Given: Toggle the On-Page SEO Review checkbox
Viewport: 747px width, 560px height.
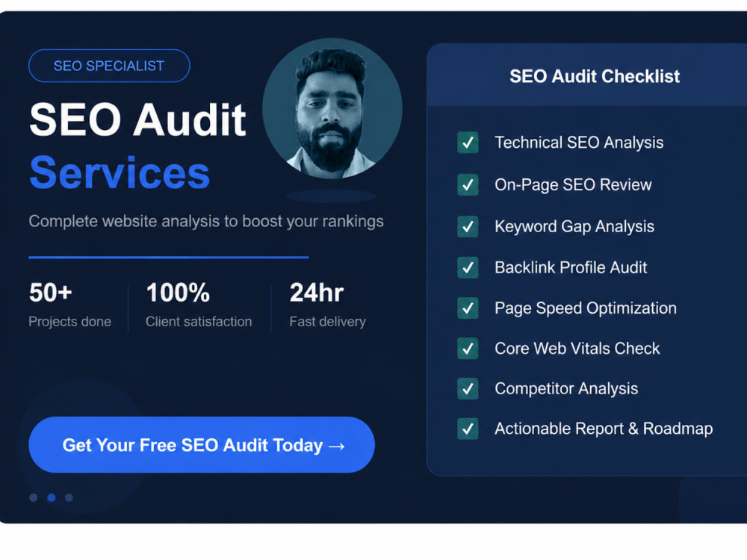Looking at the screenshot, I should pos(468,184).
